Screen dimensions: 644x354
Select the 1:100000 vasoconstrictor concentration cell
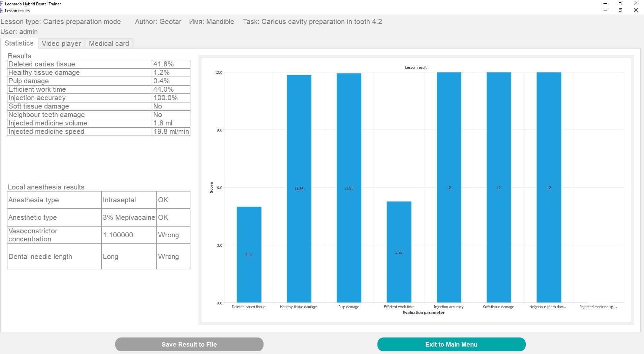[x=129, y=235]
